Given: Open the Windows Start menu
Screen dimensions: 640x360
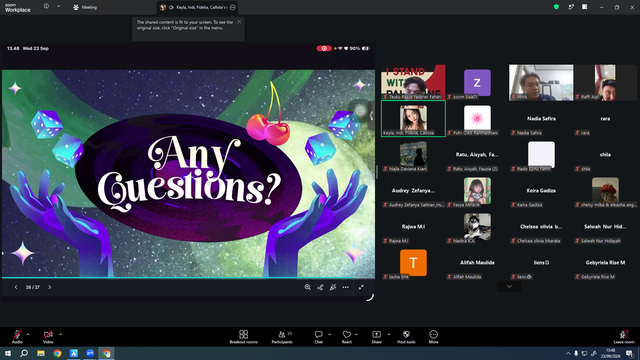Looking at the screenshot, I should [x=8, y=353].
